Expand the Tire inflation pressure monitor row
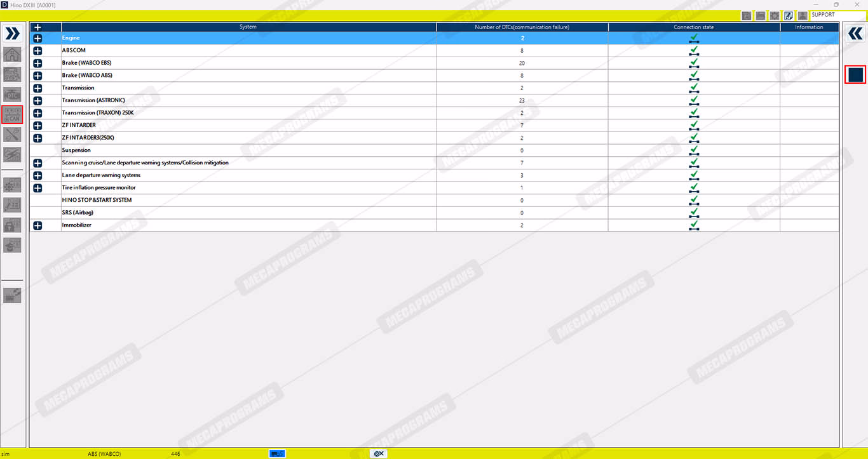 (37, 188)
